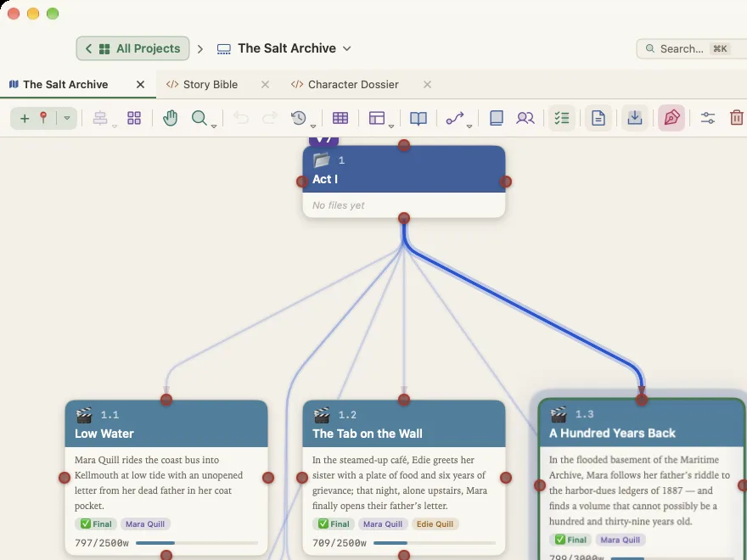Open the add node dropdown arrow
This screenshot has height=560, width=747.
(x=67, y=118)
